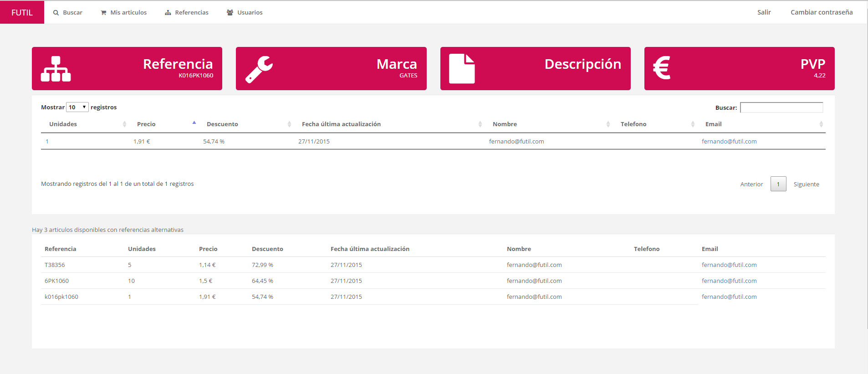868x374 pixels.
Task: Sort by Fecha última actualización column
Action: pos(341,124)
